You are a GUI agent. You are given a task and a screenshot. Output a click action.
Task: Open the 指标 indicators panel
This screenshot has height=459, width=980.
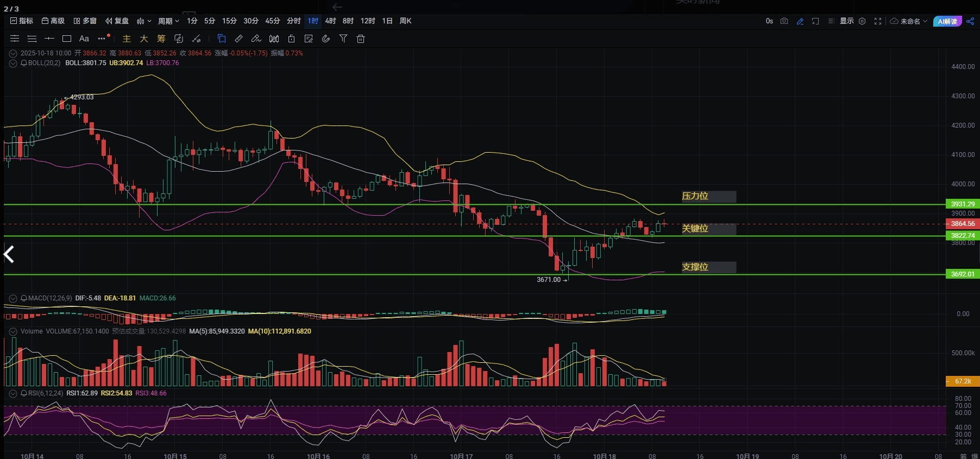(x=22, y=21)
